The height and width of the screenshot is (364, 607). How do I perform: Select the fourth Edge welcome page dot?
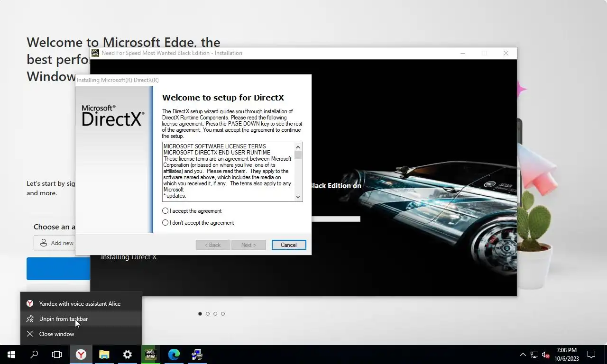(x=223, y=314)
